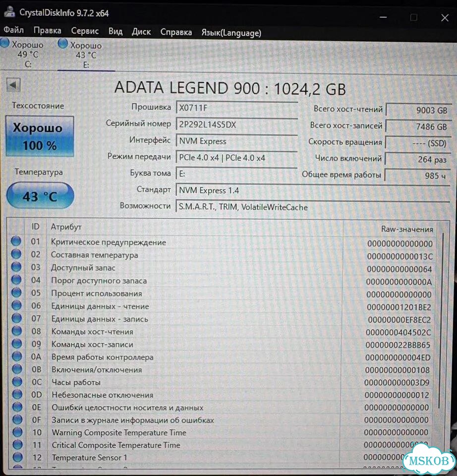The image size is (457, 476).
Task: Click the previous disk arrow button
Action: (13, 85)
